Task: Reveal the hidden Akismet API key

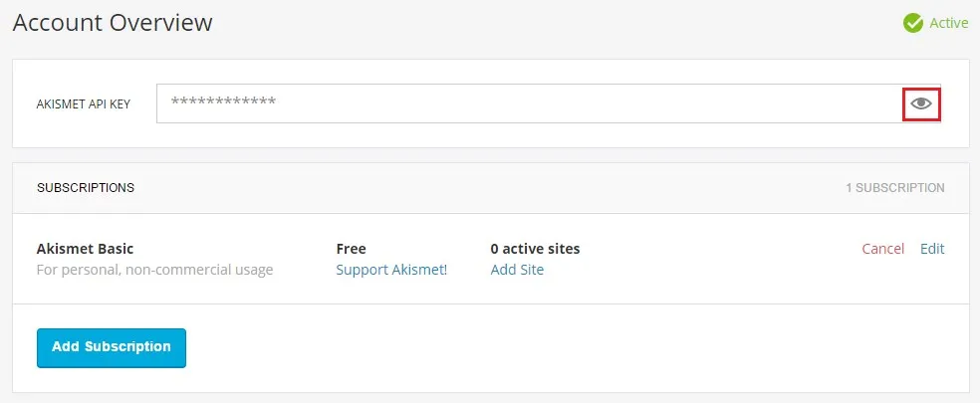Action: click(921, 103)
